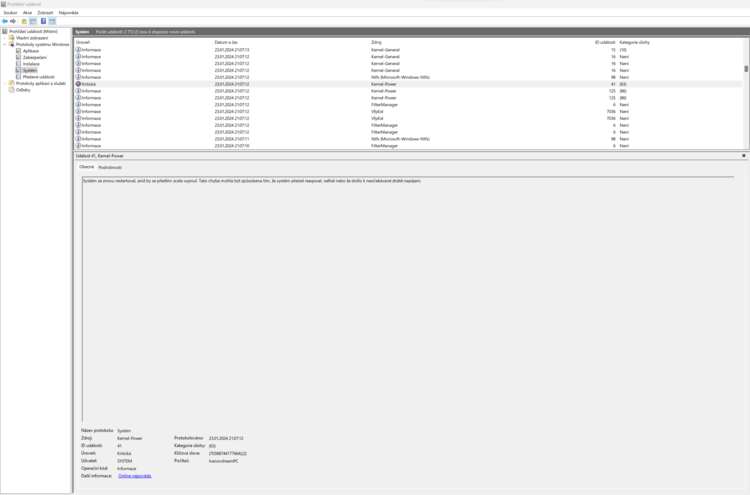Click the Instalace log icon
Image resolution: width=750 pixels, height=495 pixels.
click(19, 64)
